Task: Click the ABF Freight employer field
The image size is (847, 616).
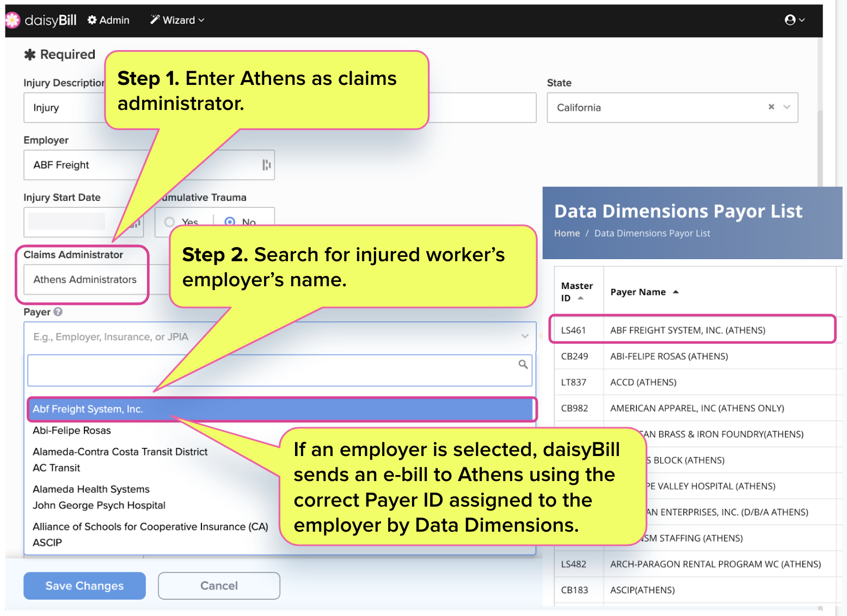Action: [149, 165]
